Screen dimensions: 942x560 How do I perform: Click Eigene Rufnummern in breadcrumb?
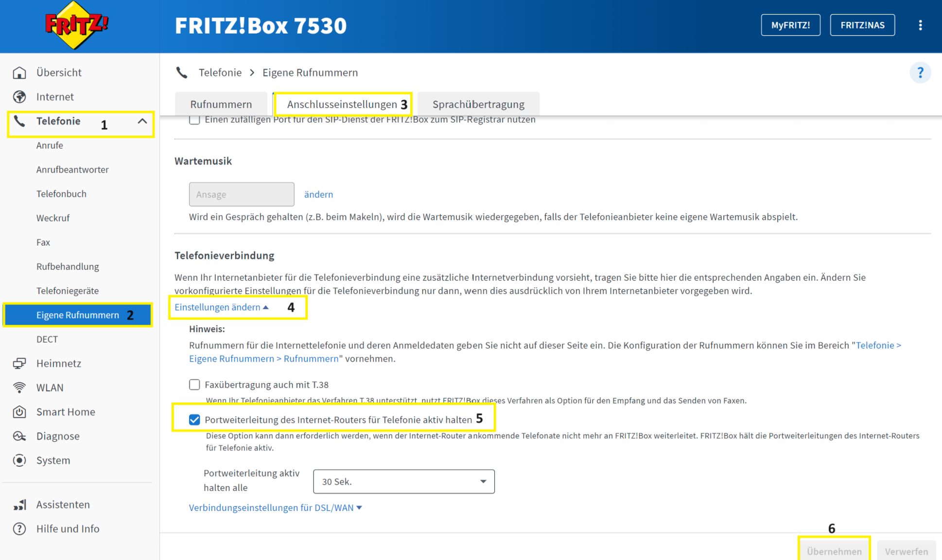[310, 73]
